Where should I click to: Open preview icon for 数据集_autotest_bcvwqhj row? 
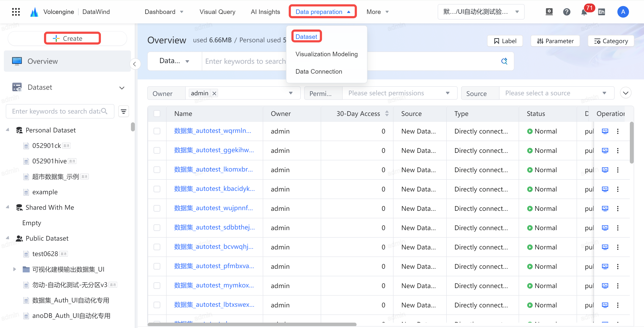pyautogui.click(x=605, y=247)
